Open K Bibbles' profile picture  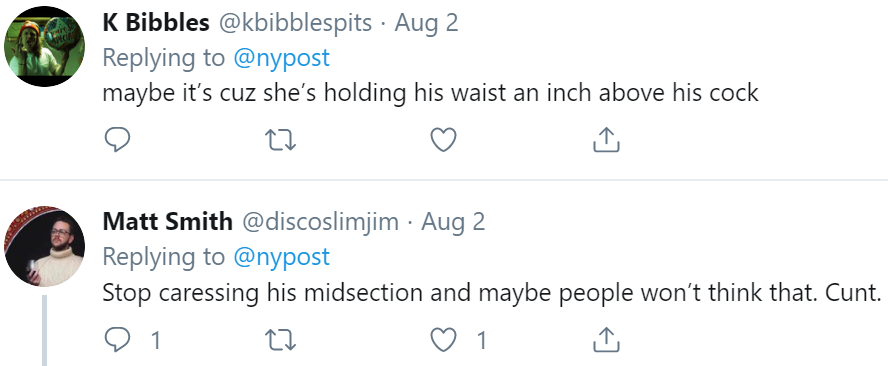[x=45, y=46]
